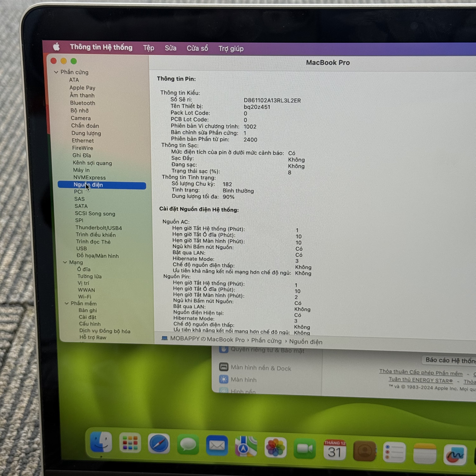476x476 pixels.
Task: Select USB in sidebar
Action: tap(81, 248)
